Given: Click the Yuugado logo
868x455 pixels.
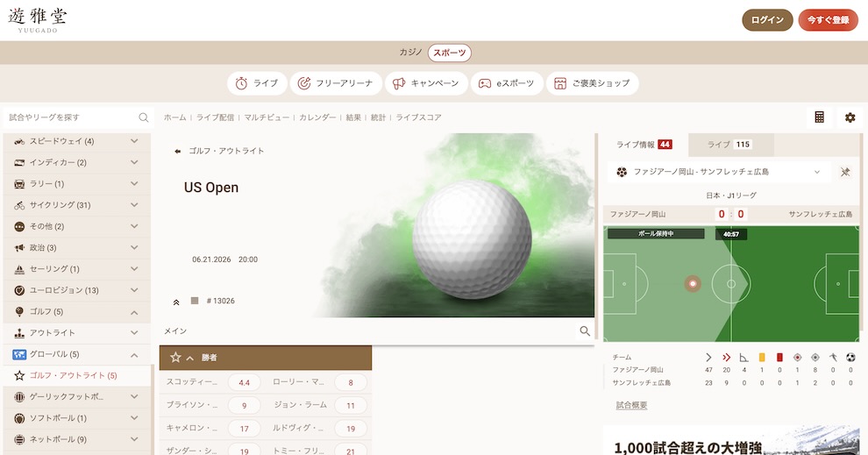Looking at the screenshot, I should [x=38, y=20].
